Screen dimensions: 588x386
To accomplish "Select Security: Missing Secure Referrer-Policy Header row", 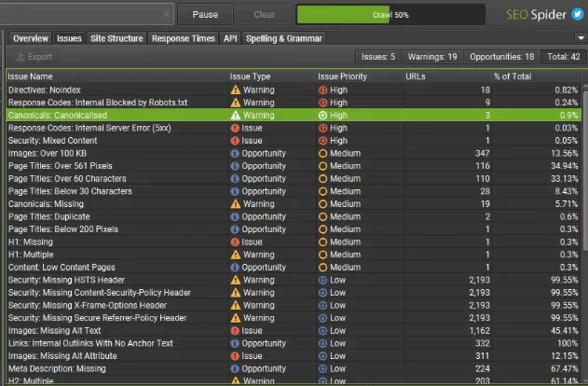I will click(294, 318).
